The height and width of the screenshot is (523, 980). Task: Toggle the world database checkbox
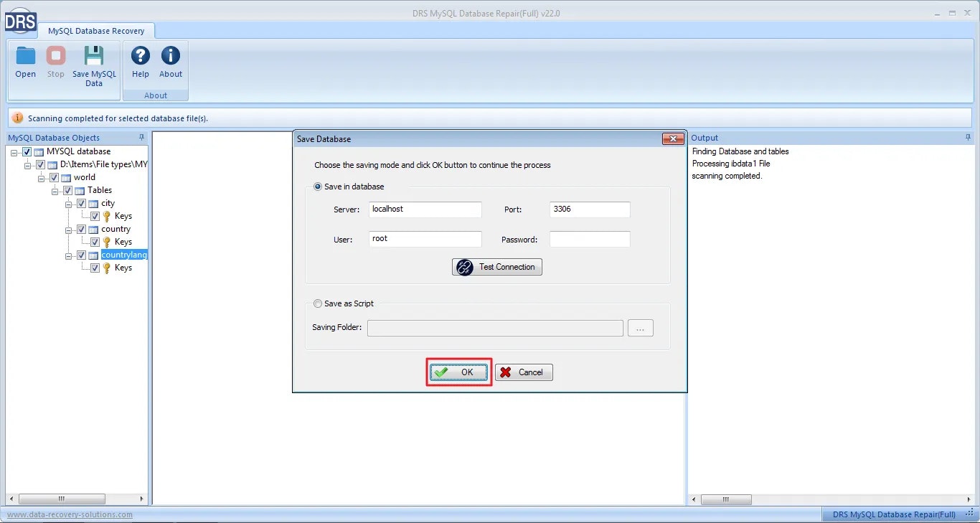[55, 177]
